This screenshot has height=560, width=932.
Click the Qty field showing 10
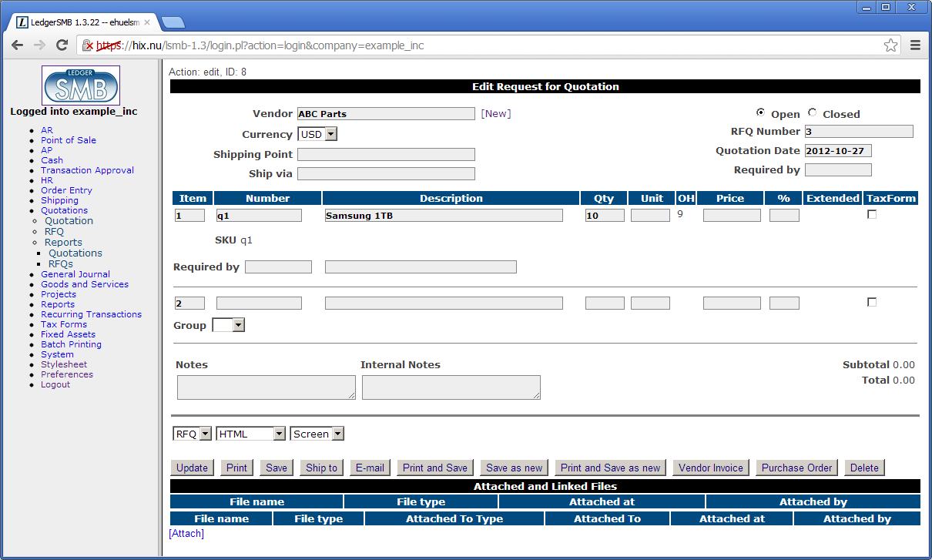pyautogui.click(x=605, y=216)
